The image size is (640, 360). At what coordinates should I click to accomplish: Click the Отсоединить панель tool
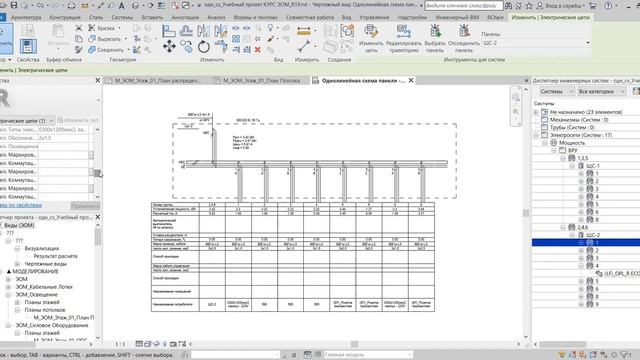464,38
